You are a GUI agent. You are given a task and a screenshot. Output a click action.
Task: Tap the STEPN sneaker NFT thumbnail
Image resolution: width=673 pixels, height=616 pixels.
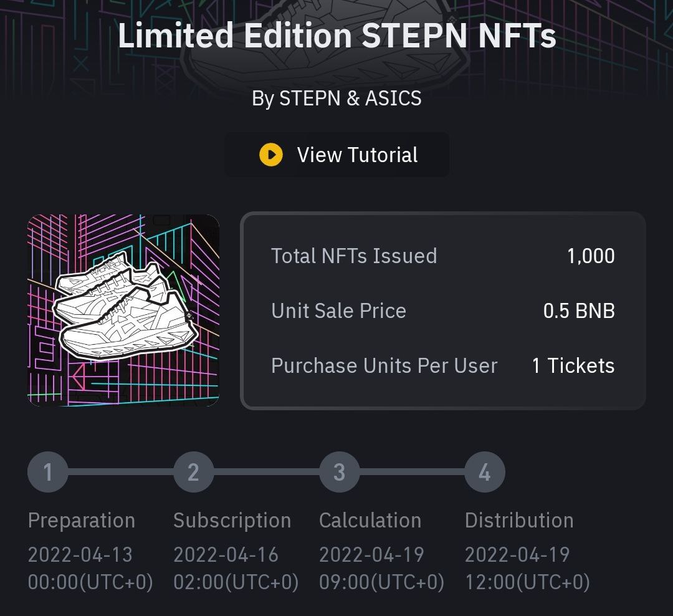123,310
